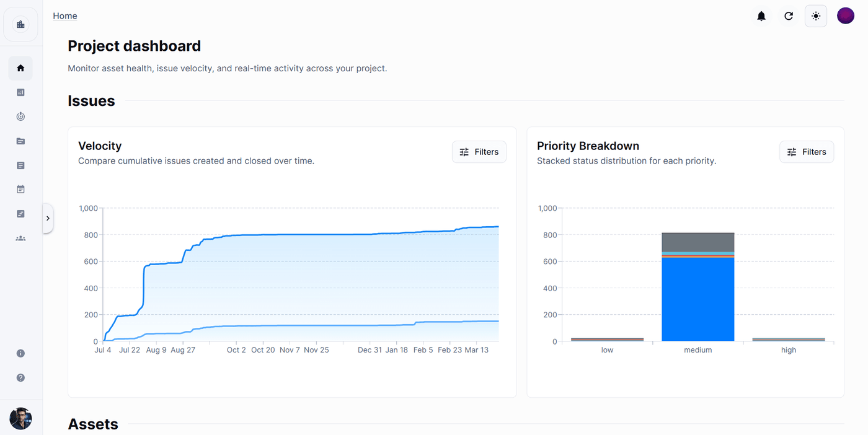Click the "high" axis label
The image size is (868, 435).
coord(789,350)
